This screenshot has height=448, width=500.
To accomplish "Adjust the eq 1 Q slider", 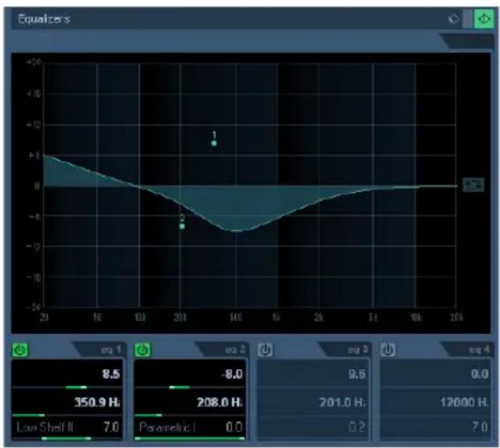I will coord(67,439).
